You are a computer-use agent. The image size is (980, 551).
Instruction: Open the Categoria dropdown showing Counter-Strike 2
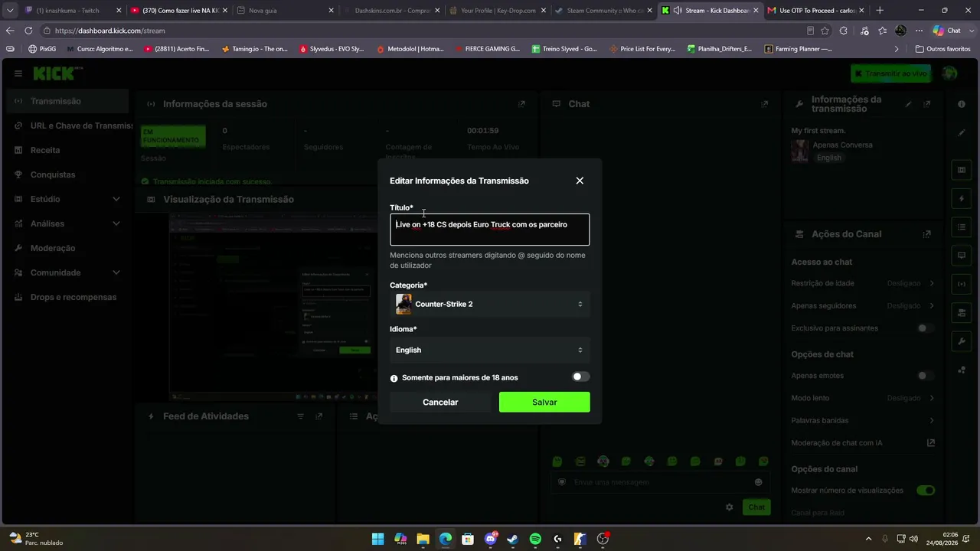tap(490, 304)
